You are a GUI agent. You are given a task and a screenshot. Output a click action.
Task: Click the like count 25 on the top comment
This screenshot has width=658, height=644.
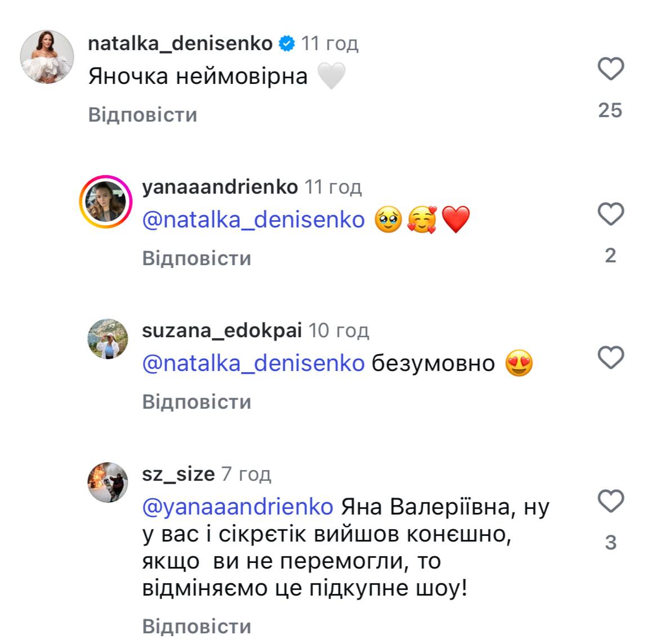[610, 109]
